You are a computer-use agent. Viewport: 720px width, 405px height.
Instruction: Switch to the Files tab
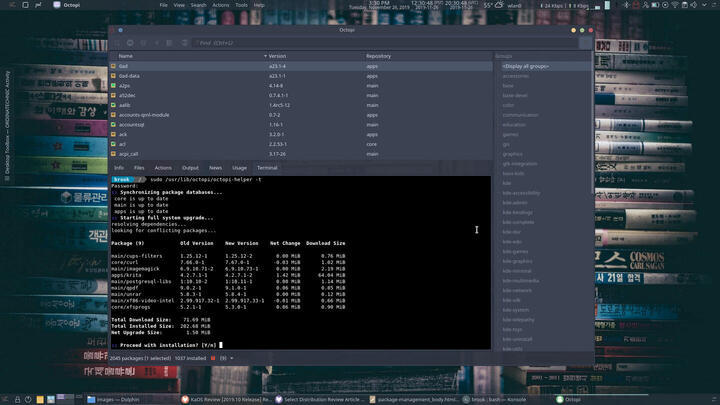139,168
